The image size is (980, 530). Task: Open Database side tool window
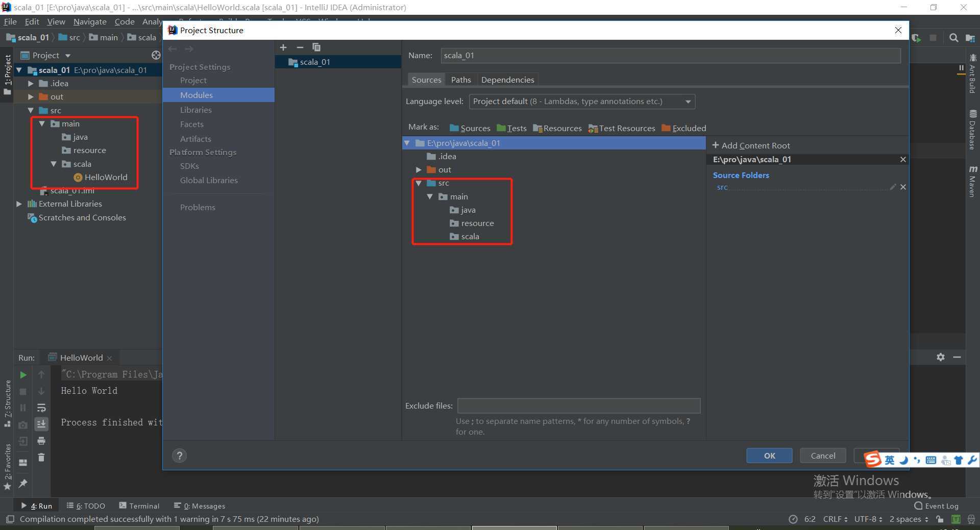coord(972,130)
